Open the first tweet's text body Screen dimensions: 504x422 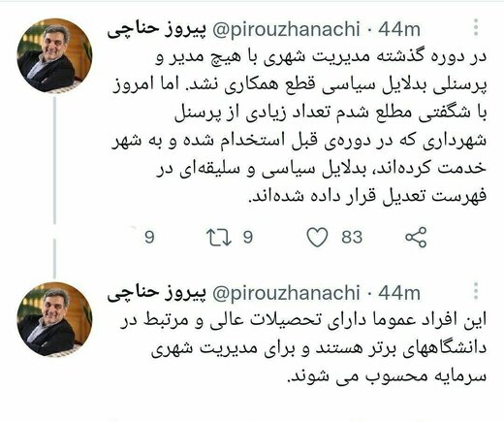coord(299,127)
